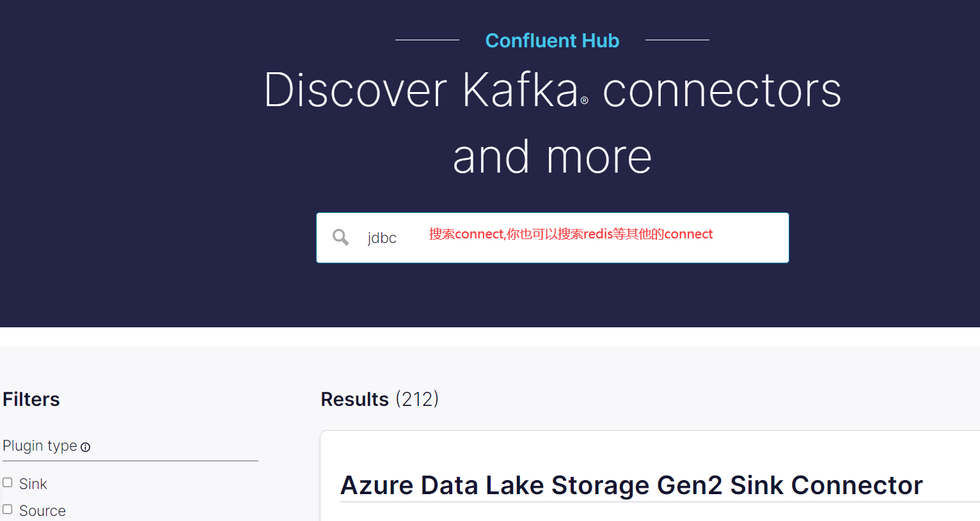The image size is (980, 521).
Task: Collapse the Filters panel header
Action: coord(31,399)
